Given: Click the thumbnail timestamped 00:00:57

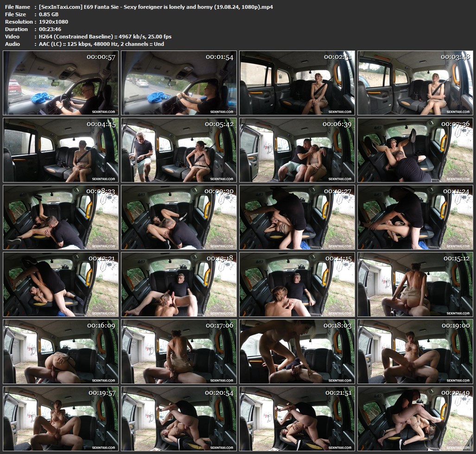Looking at the screenshot, I should coord(61,83).
